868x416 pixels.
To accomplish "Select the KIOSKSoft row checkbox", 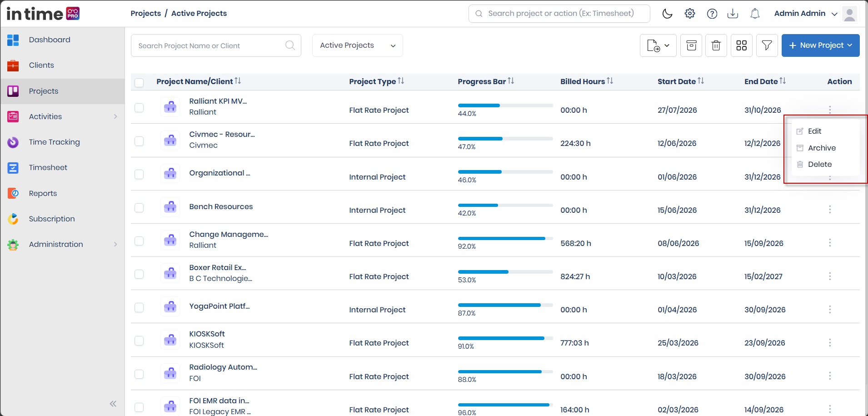I will (139, 341).
